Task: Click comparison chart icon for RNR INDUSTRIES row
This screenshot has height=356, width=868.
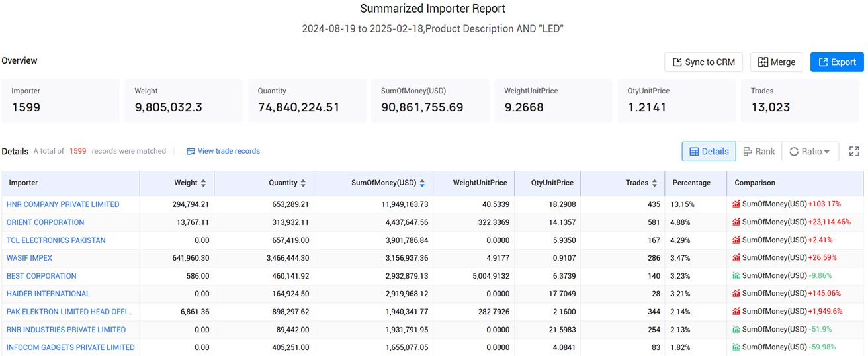Action: pos(736,330)
